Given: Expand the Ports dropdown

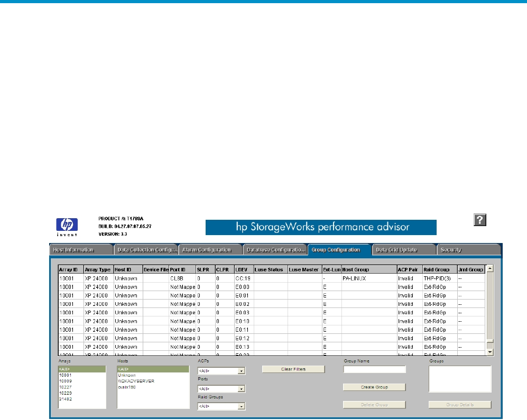Looking at the screenshot, I should click(241, 389).
